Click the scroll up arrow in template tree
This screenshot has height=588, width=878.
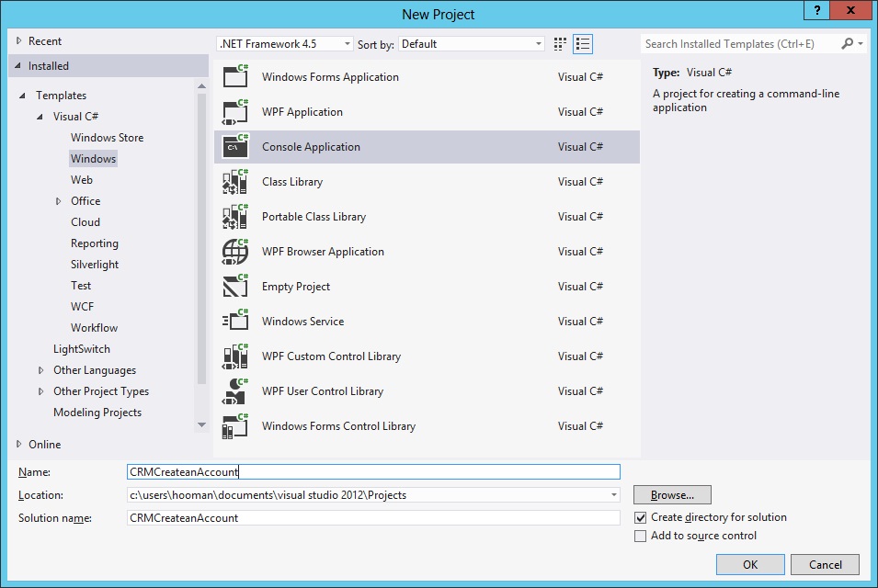[201, 86]
